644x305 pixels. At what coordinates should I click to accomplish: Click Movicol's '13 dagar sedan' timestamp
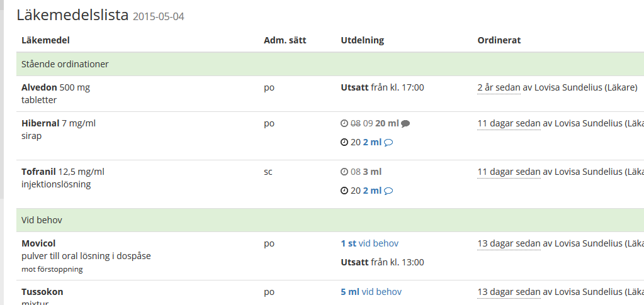tap(509, 243)
